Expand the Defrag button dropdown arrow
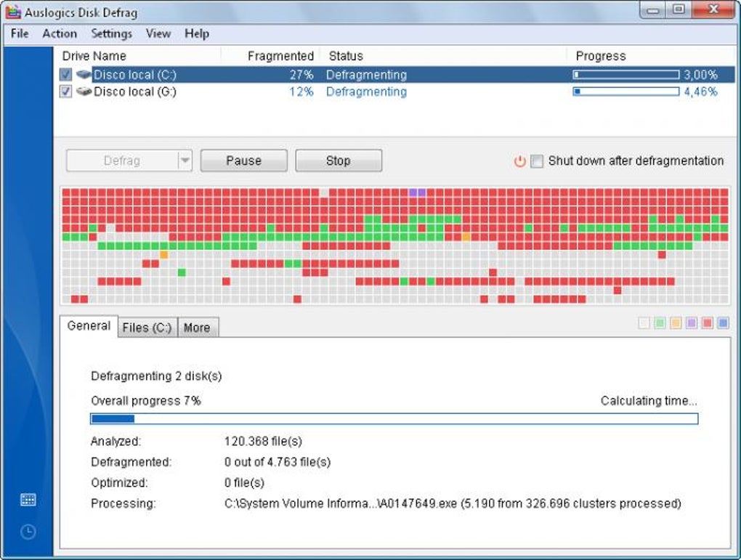The height and width of the screenshot is (560, 741). (x=185, y=161)
